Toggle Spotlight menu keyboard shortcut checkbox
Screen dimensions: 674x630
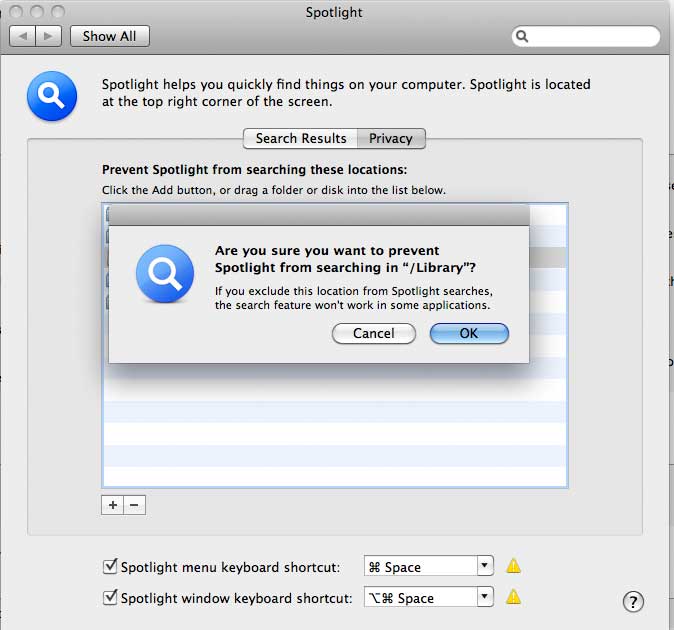(110, 566)
